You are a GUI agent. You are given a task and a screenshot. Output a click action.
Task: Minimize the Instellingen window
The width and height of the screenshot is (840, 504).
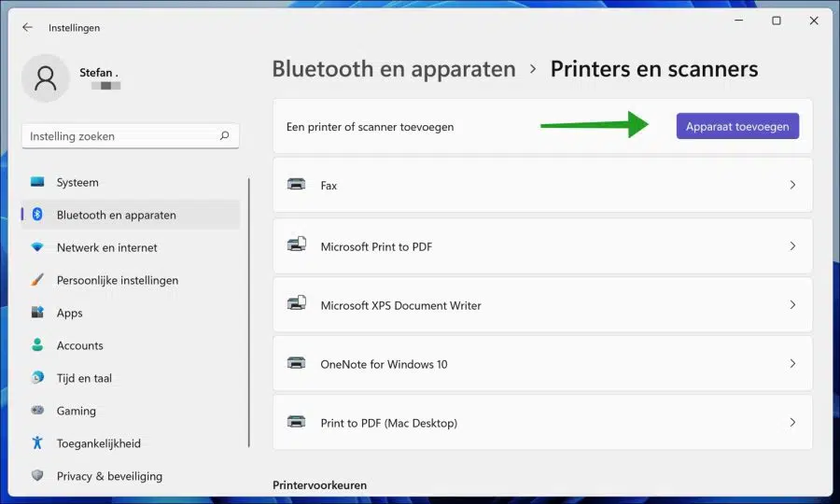(739, 21)
